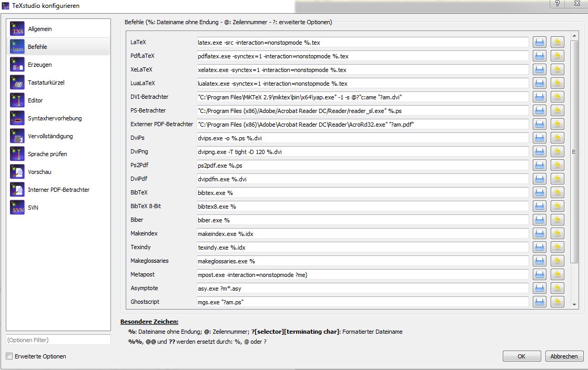Click the help question mark button

point(557,3)
